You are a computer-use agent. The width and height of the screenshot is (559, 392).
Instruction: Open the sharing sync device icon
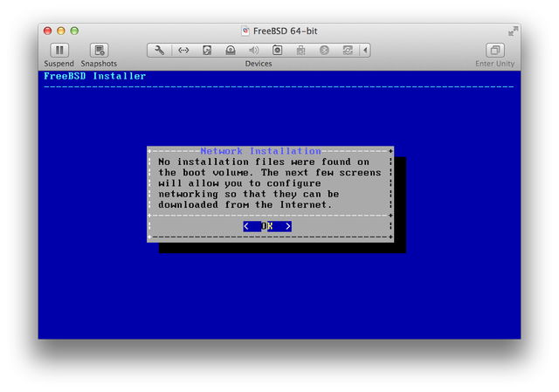tap(348, 51)
